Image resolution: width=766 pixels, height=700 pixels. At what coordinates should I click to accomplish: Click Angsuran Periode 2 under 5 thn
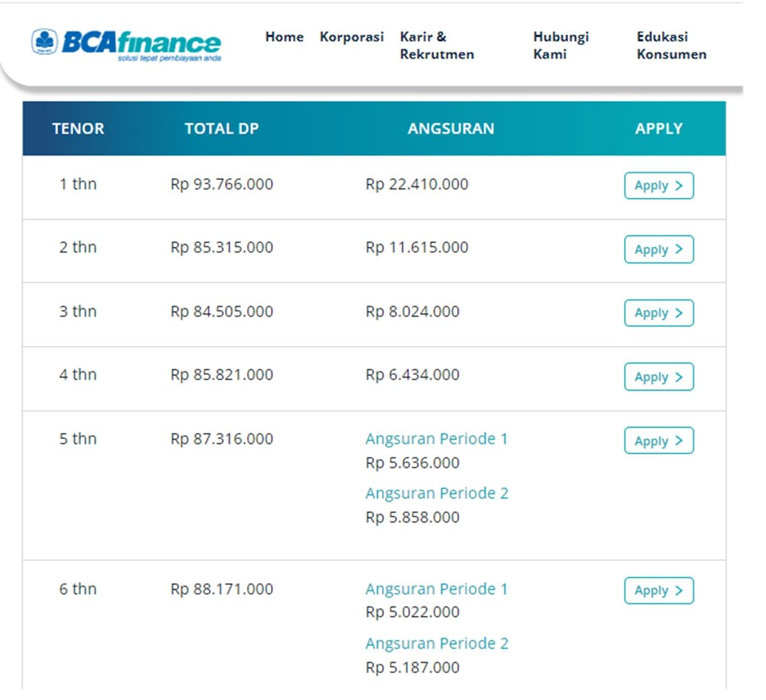tap(437, 493)
